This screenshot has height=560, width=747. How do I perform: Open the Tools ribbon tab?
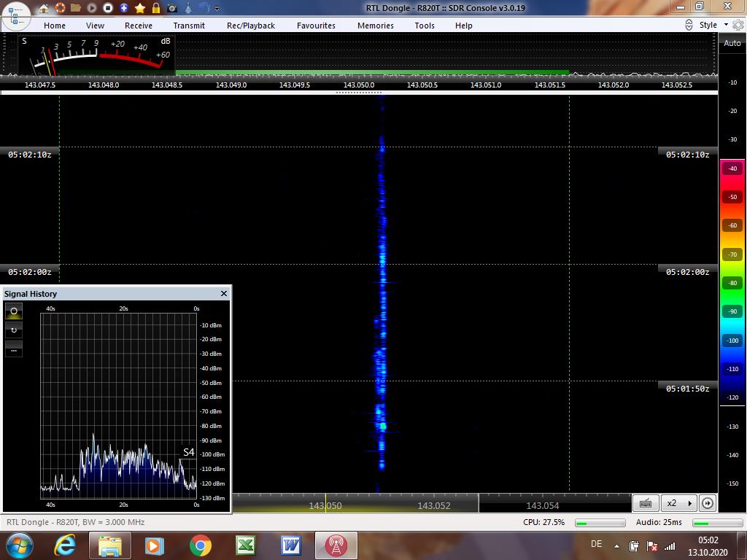click(x=425, y=26)
